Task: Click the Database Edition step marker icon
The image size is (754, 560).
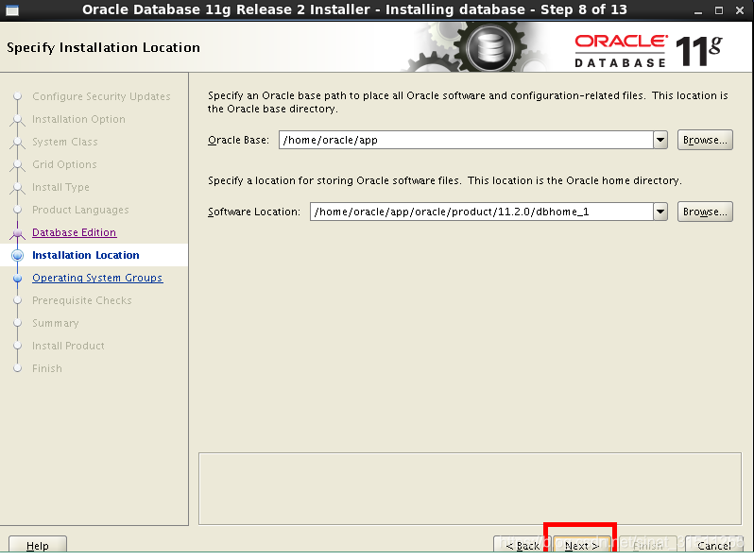Action: click(17, 233)
